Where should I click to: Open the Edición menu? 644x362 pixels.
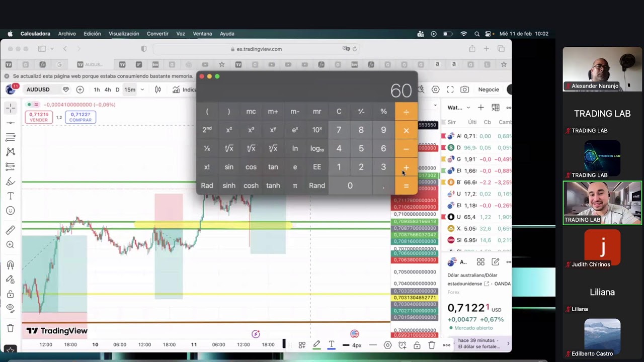[x=92, y=34]
